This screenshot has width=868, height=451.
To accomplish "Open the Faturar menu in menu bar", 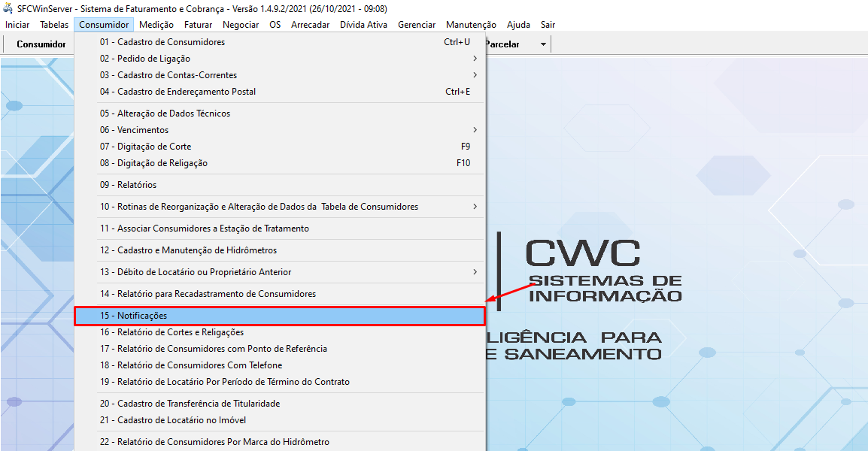I will tap(198, 25).
